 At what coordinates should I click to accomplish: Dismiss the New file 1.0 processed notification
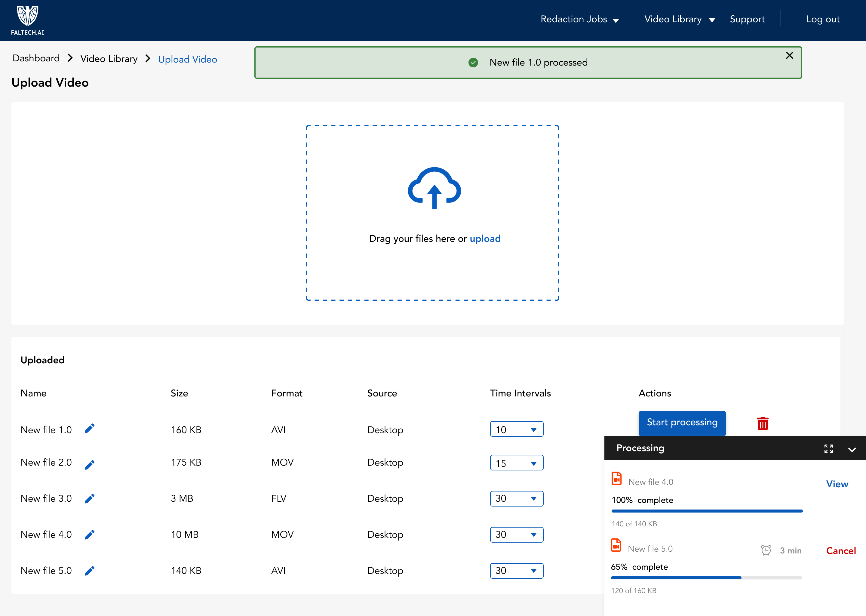[x=789, y=55]
